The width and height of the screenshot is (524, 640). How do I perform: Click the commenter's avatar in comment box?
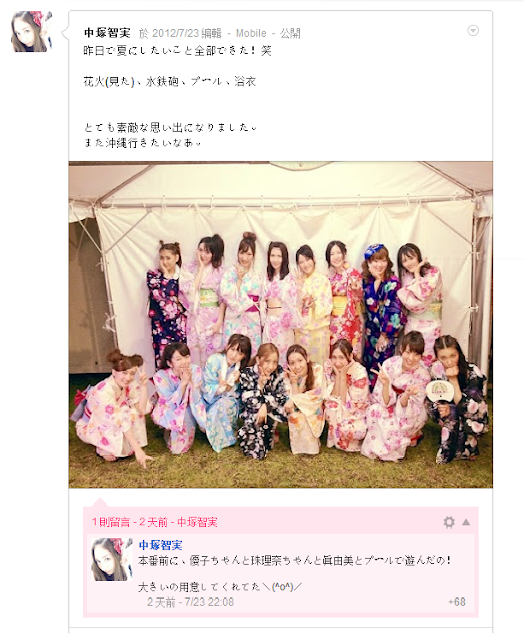point(111,559)
